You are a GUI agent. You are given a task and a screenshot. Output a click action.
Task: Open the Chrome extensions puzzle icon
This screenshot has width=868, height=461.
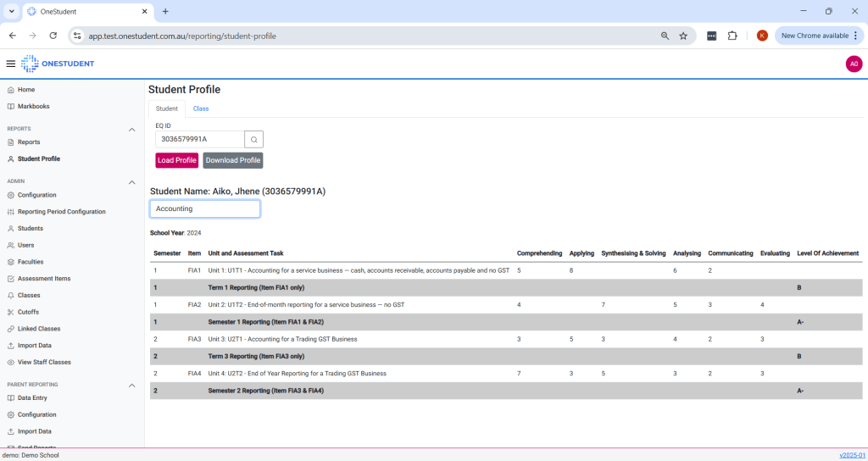click(x=732, y=36)
